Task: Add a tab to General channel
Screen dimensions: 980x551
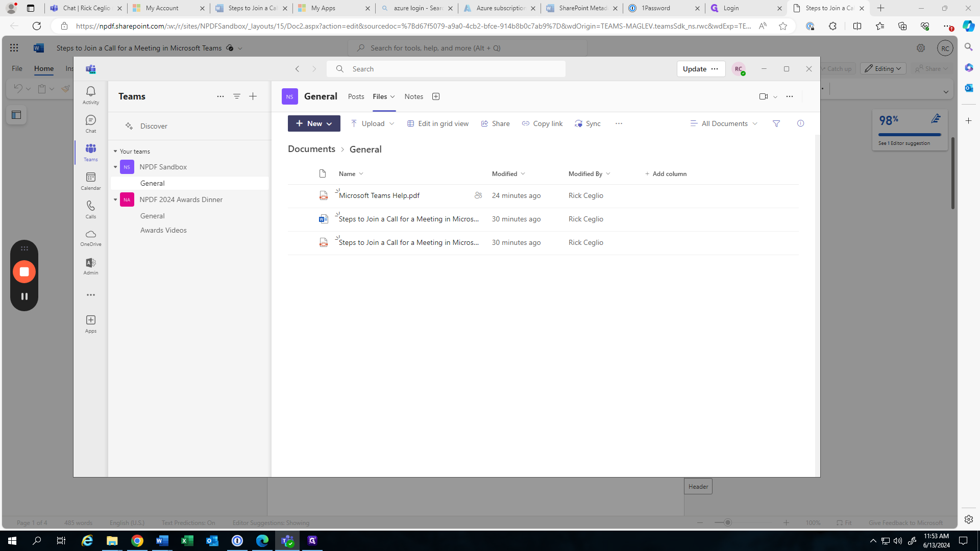Action: tap(436, 96)
